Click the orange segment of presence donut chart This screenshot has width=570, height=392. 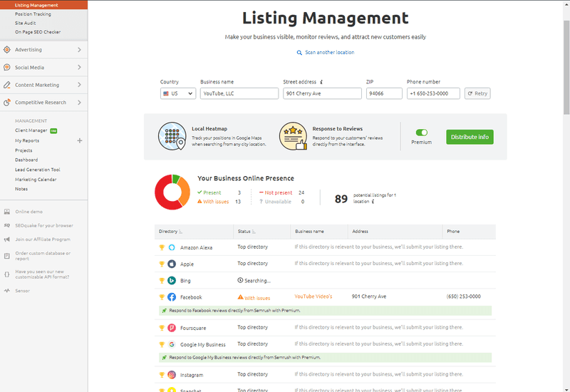(x=185, y=192)
